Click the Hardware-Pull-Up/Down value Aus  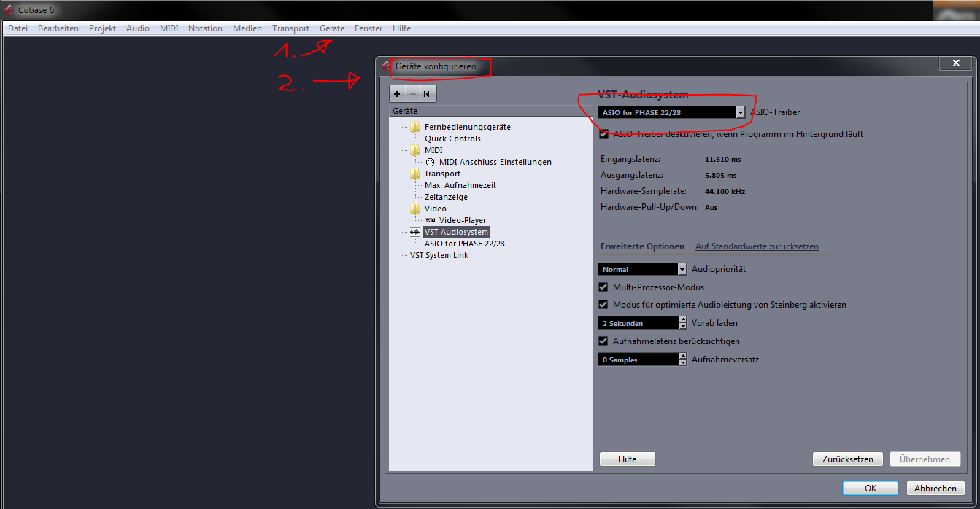[711, 207]
